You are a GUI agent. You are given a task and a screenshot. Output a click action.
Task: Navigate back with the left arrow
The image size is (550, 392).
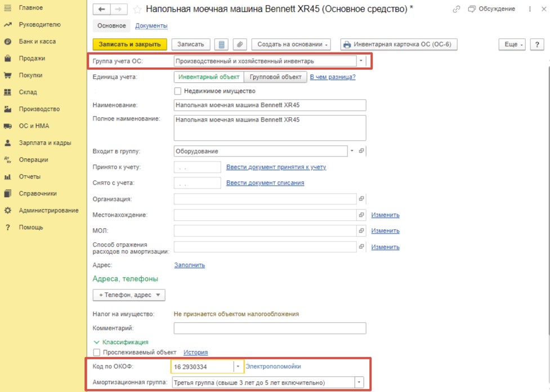click(101, 9)
